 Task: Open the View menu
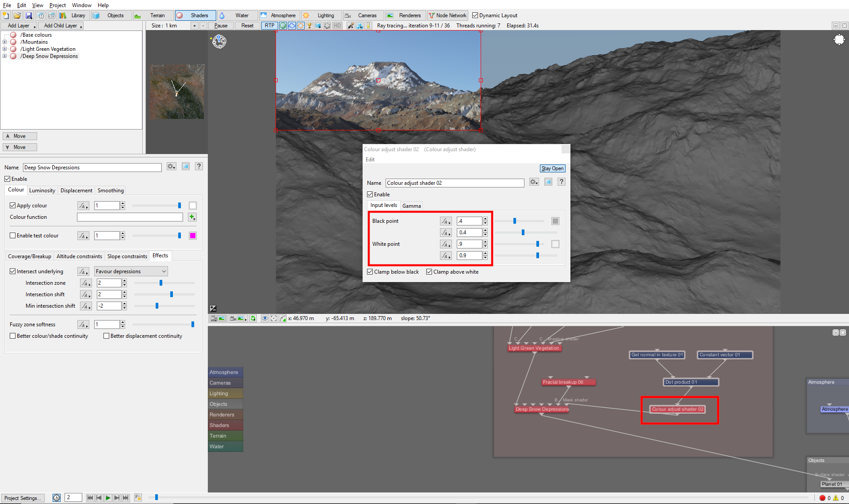click(38, 5)
